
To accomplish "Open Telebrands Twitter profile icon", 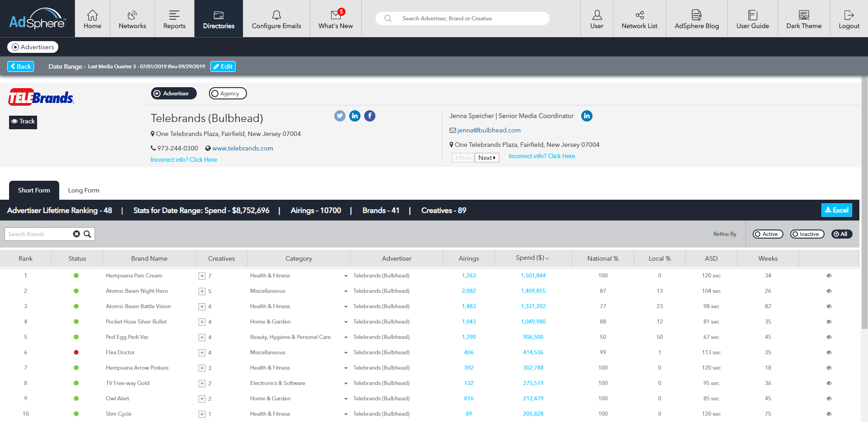I will click(x=340, y=116).
